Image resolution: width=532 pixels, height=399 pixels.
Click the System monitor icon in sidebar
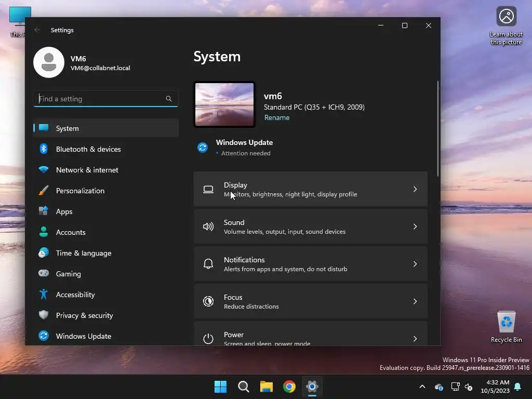tap(44, 128)
